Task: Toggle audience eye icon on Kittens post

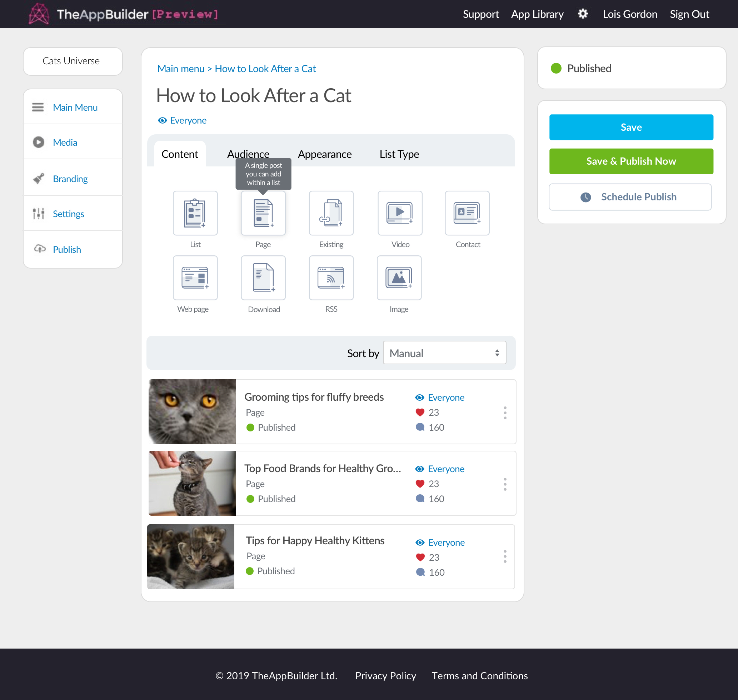Action: point(420,541)
